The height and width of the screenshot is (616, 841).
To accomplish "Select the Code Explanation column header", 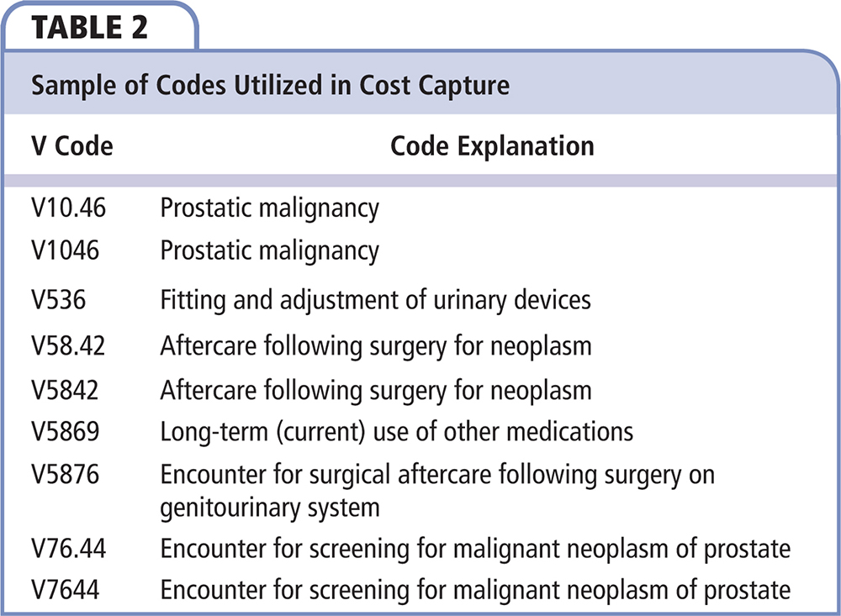I will coord(492,146).
